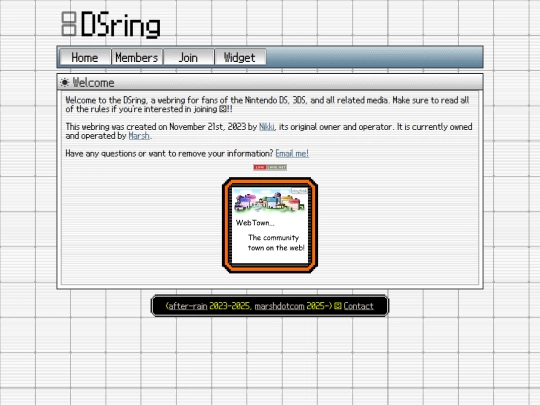Click the DSring title text
This screenshot has height=405, width=540.
(x=121, y=24)
